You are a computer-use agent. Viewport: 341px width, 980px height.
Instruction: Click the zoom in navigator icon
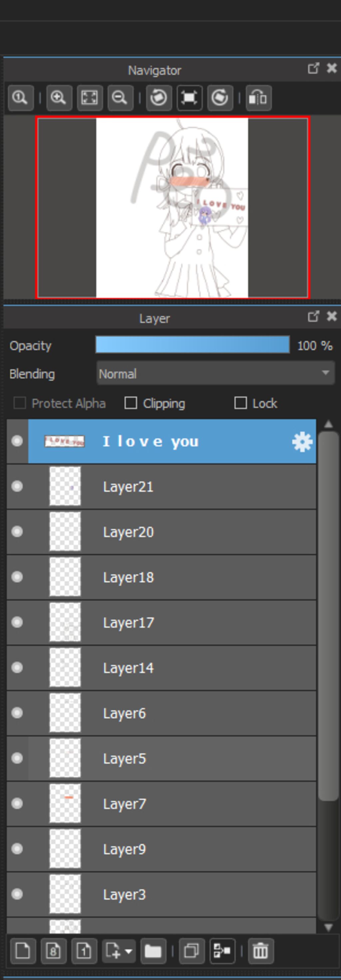[x=59, y=98]
